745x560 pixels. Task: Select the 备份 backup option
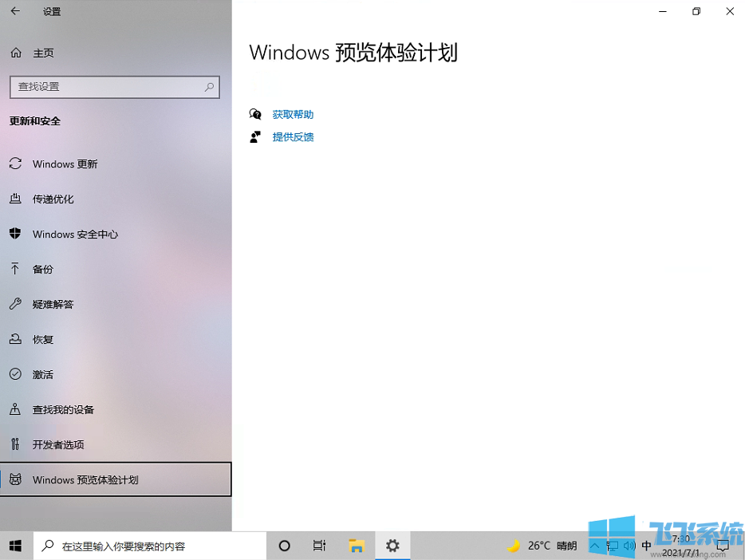pos(43,270)
